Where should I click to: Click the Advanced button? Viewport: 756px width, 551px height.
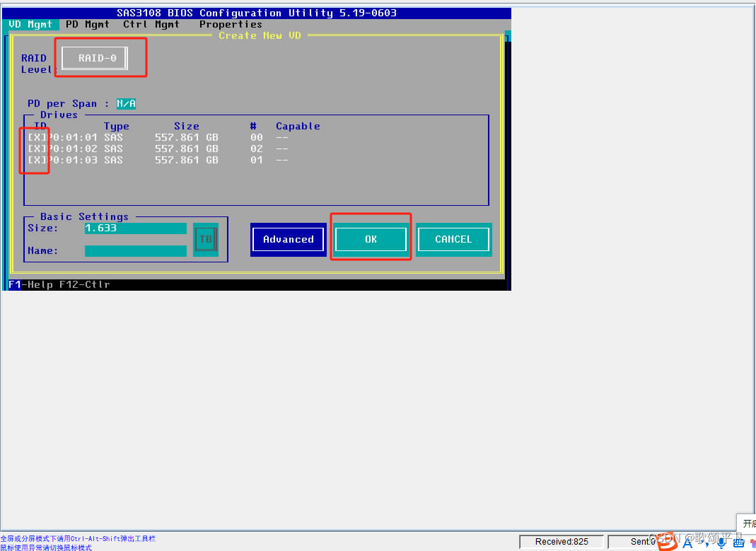pyautogui.click(x=289, y=239)
